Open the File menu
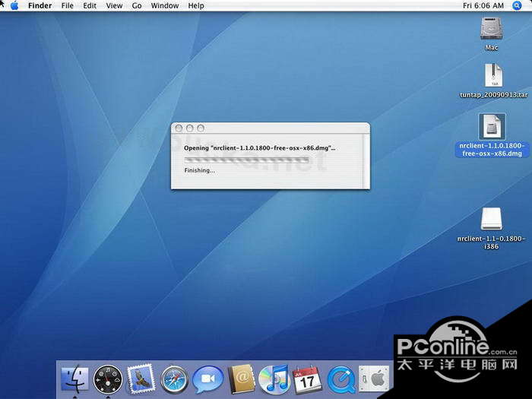The image size is (532, 399). pyautogui.click(x=68, y=5)
